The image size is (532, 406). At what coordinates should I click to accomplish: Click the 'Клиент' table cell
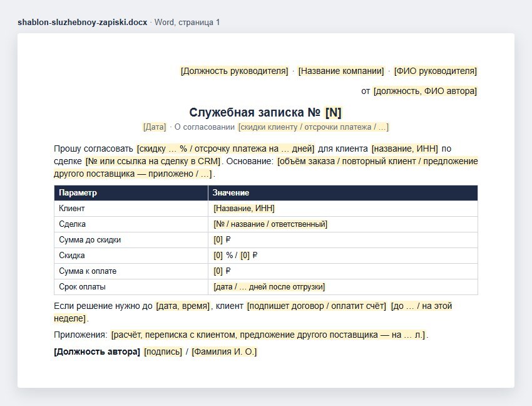point(131,208)
